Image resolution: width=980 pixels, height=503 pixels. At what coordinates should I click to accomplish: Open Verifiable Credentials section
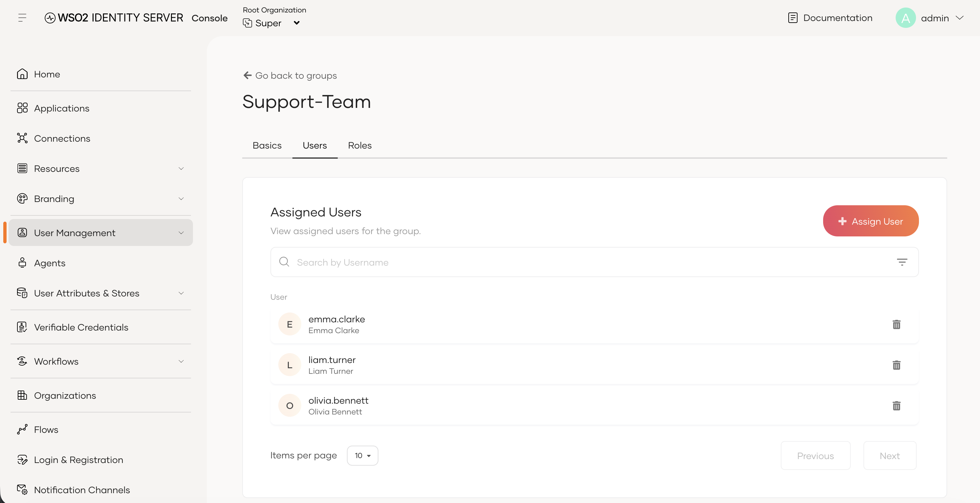point(100,327)
